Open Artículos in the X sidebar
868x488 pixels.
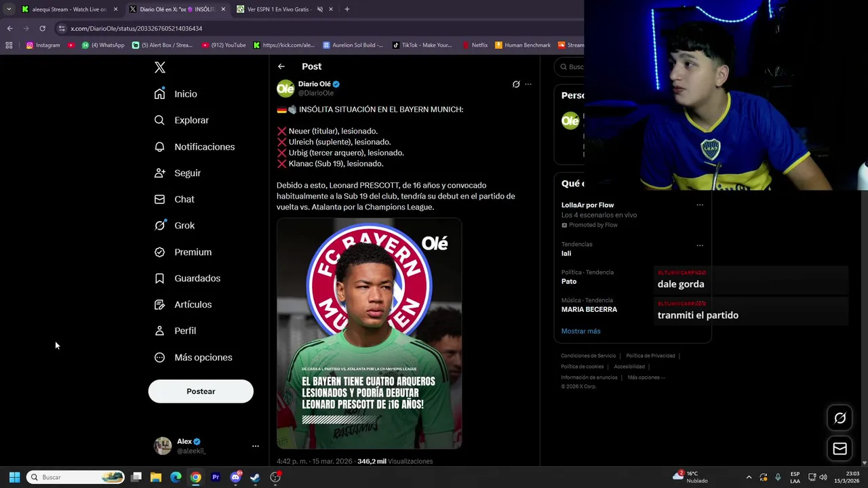coord(183,305)
